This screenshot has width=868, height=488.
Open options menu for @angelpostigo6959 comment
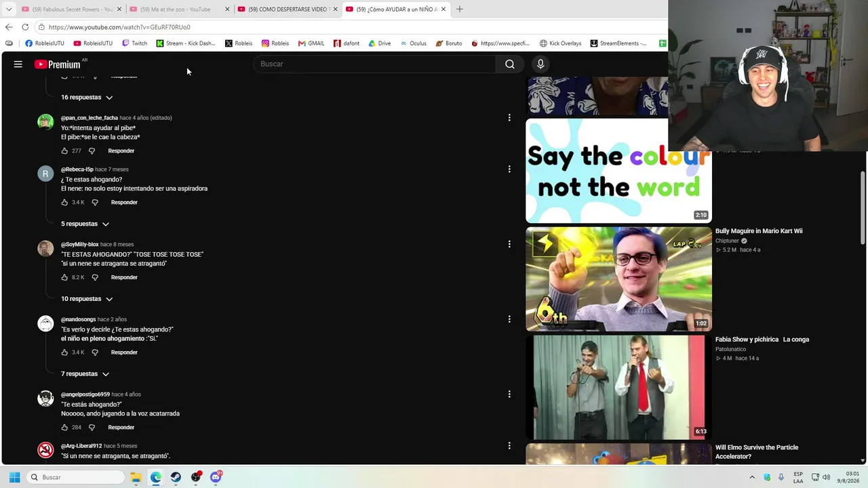pyautogui.click(x=509, y=394)
